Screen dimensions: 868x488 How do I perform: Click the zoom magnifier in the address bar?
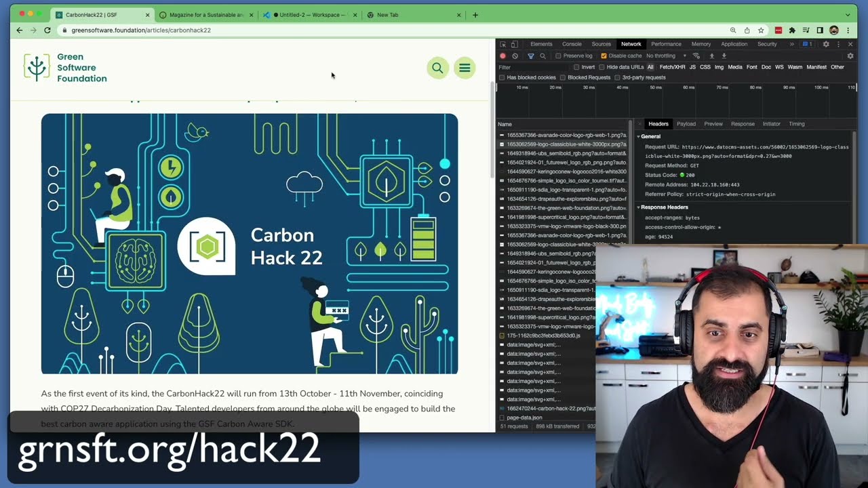click(733, 30)
